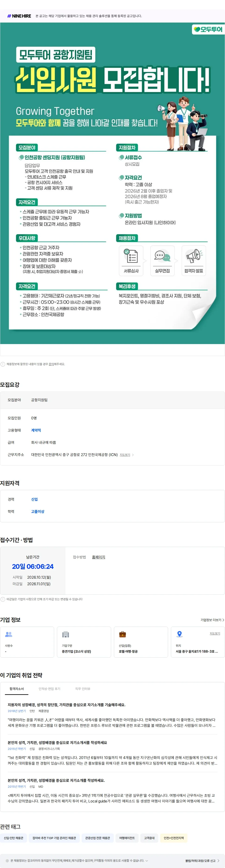Click the 실무면접 chat bubbles icon

click(x=162, y=256)
